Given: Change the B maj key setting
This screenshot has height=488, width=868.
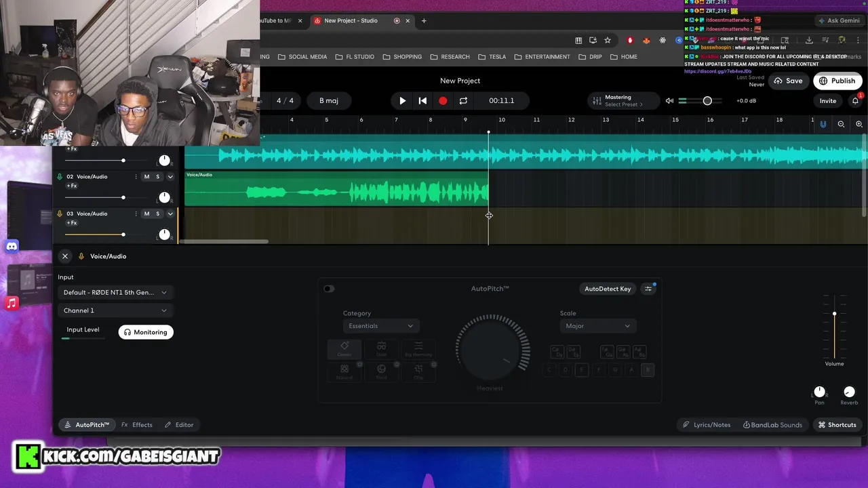Looking at the screenshot, I should pos(329,100).
